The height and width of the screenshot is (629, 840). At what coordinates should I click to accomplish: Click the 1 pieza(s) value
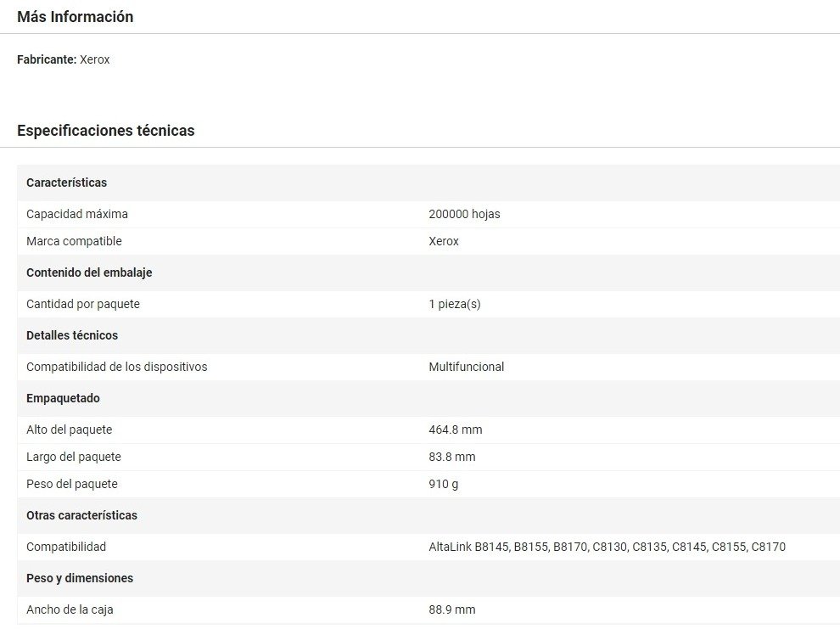tap(454, 304)
